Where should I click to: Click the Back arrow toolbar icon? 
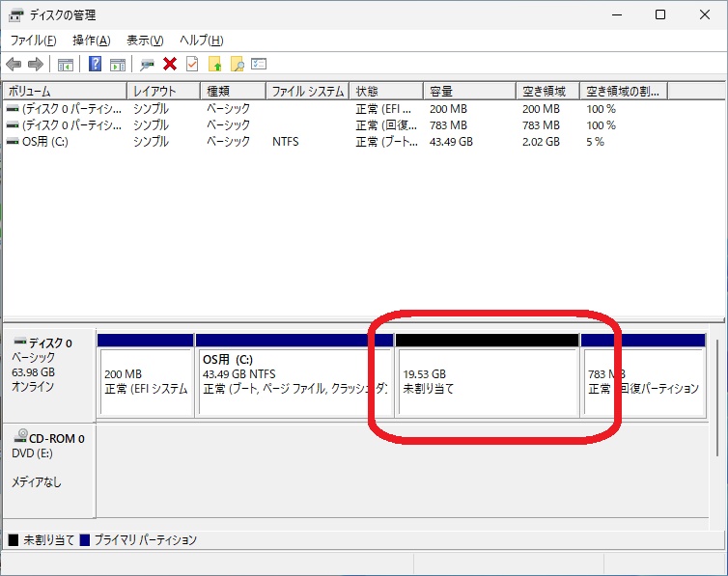tap(14, 65)
